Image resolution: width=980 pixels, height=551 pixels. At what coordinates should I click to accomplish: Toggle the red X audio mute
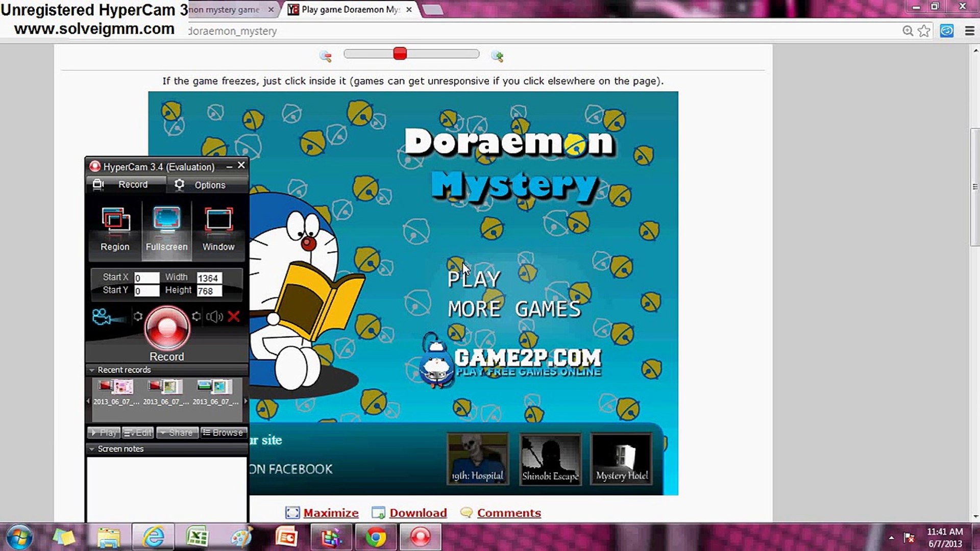click(x=234, y=317)
